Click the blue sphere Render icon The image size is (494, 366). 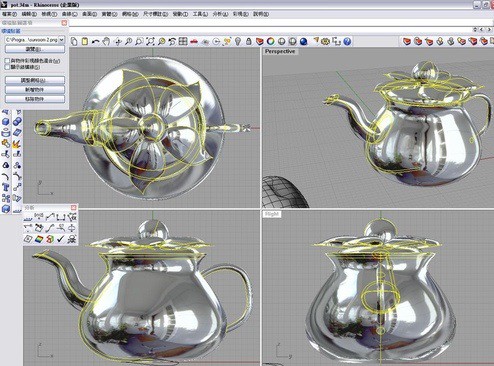pyautogui.click(x=303, y=41)
